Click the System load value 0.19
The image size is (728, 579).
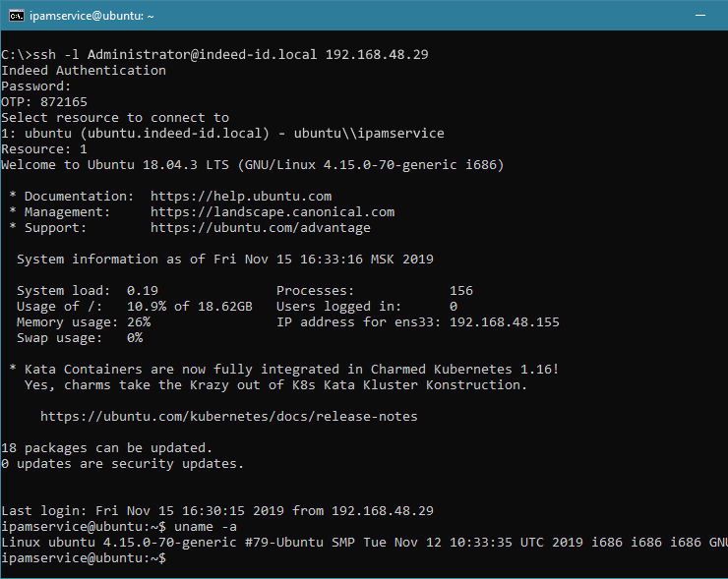coord(143,291)
